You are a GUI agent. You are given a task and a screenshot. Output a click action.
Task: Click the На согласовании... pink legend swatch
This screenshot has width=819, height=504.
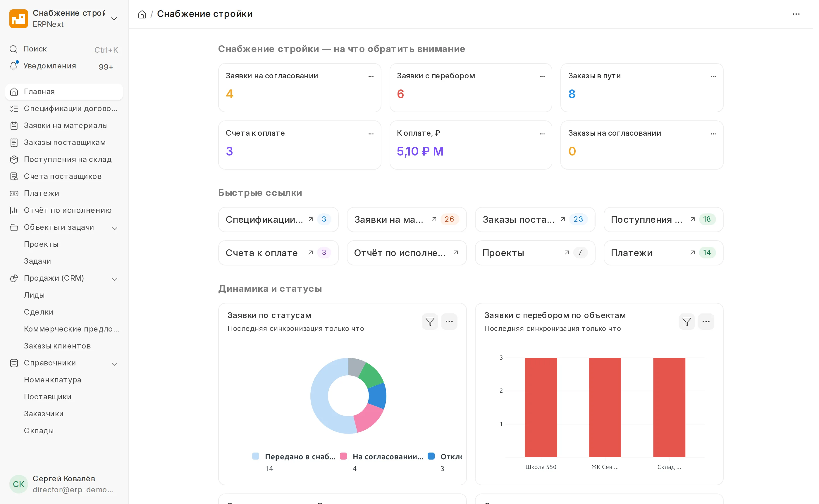tap(346, 459)
